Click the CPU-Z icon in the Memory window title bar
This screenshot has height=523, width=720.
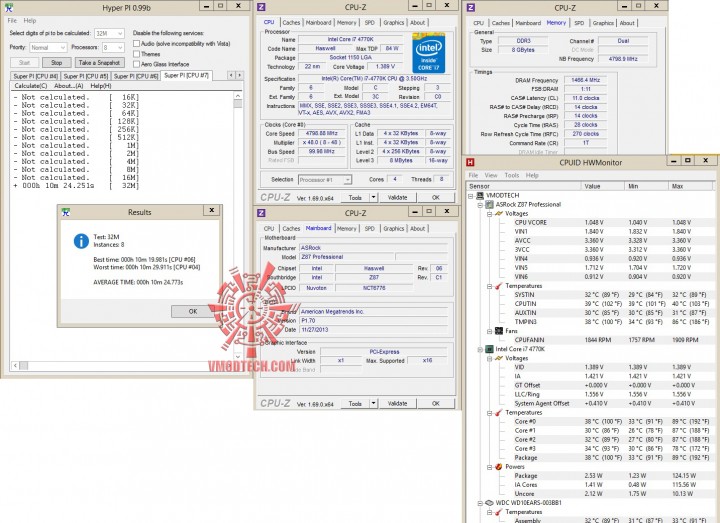point(471,7)
